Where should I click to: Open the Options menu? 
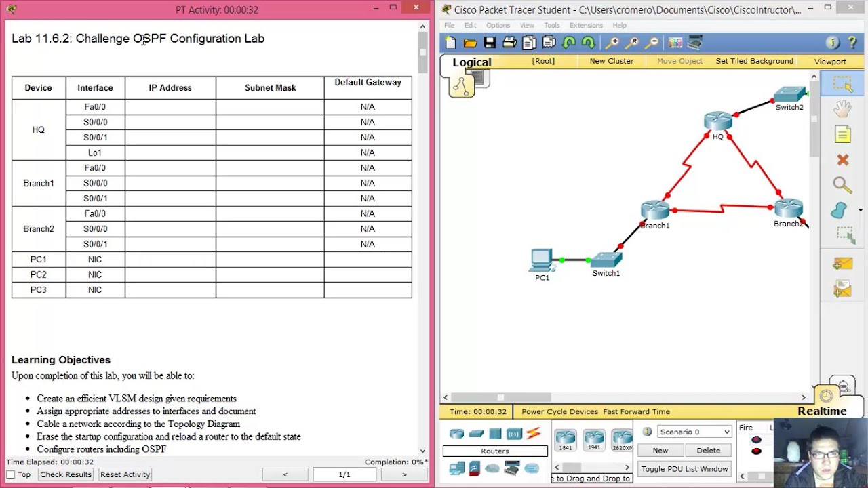[x=498, y=25]
